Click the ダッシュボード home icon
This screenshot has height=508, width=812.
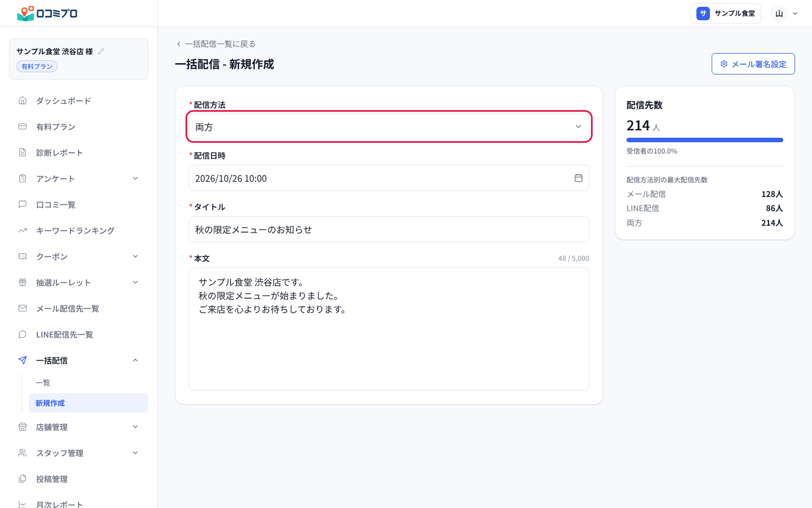tap(23, 100)
